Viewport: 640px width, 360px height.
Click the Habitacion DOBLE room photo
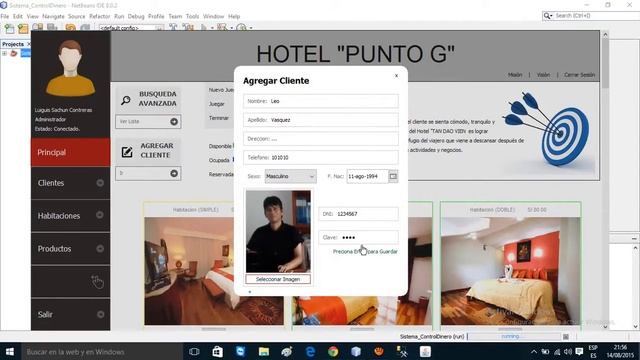(510, 271)
